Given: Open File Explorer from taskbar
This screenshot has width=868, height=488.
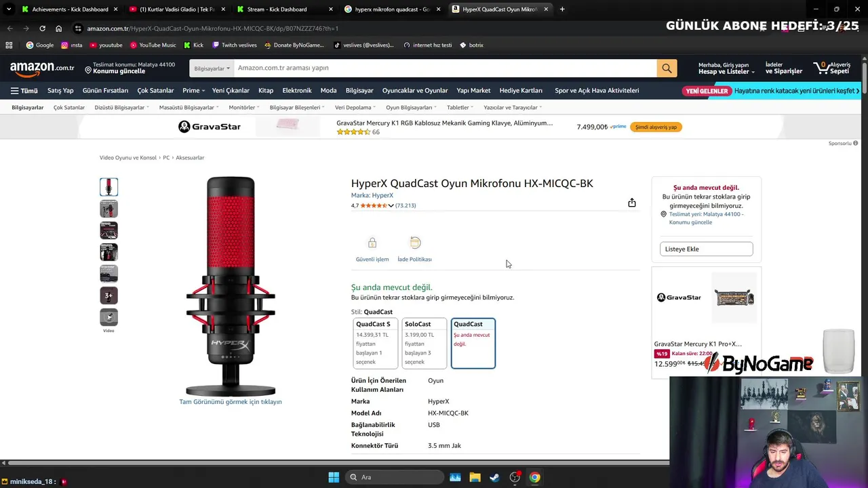Looking at the screenshot, I should (x=475, y=477).
